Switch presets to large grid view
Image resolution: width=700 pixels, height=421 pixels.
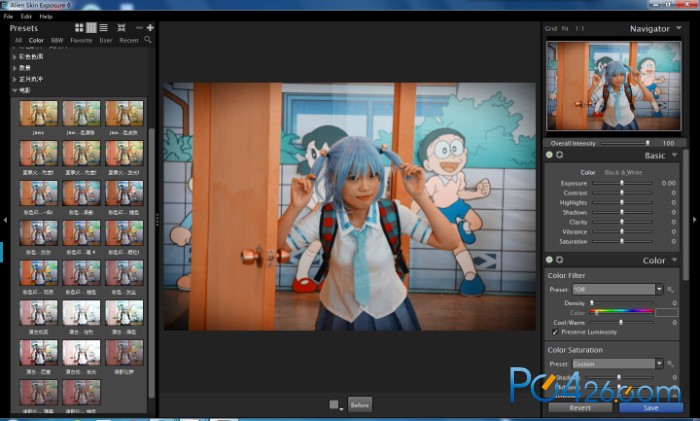[x=79, y=28]
